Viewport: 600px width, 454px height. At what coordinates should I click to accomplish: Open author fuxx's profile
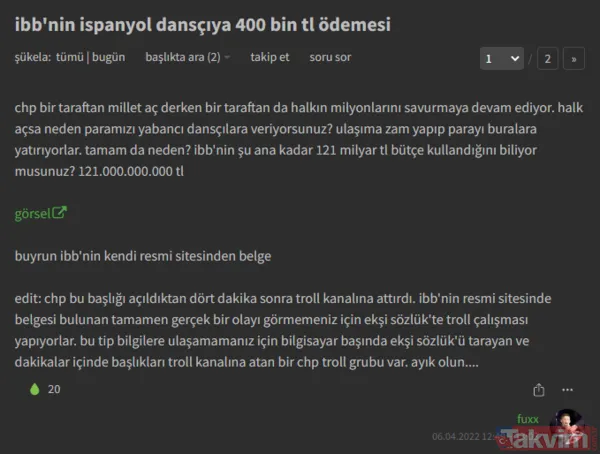click(528, 419)
